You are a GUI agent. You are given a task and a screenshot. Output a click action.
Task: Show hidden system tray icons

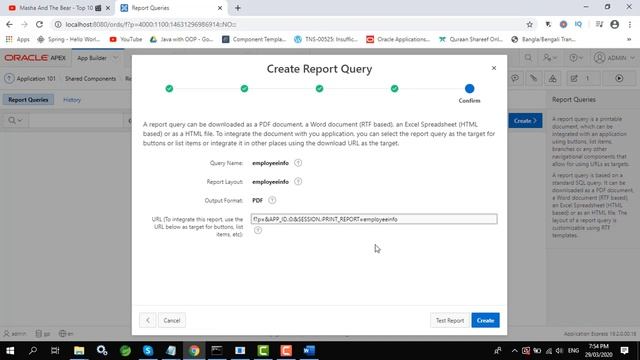tap(514, 351)
